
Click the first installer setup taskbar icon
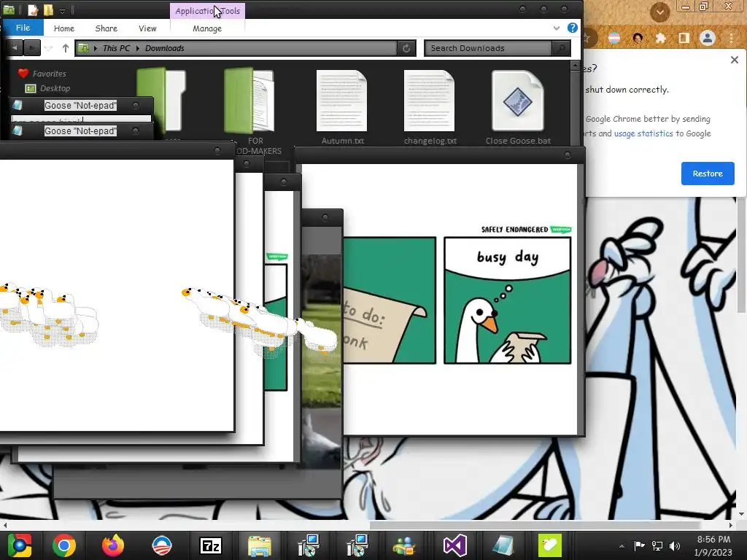309,545
